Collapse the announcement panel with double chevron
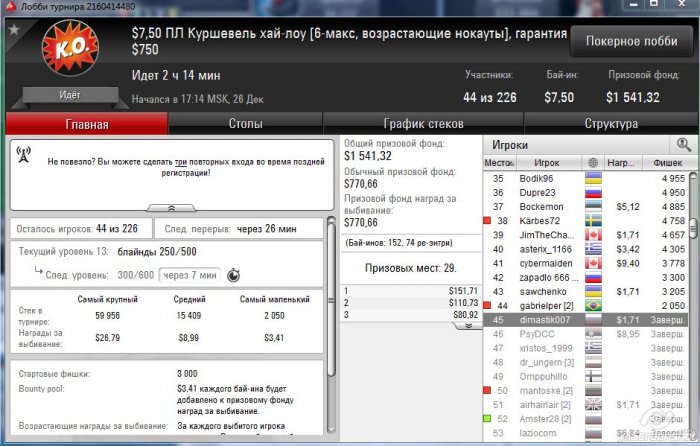Screen dimensions: 700x446 [171, 208]
